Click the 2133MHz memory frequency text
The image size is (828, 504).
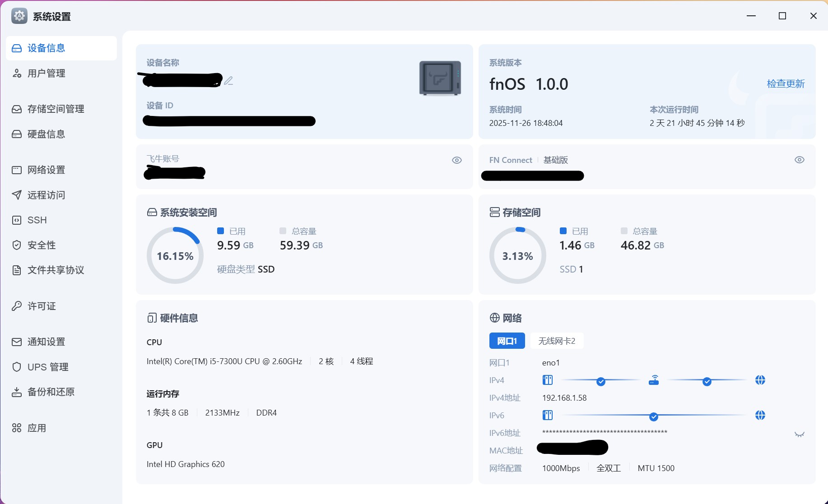pyautogui.click(x=222, y=413)
